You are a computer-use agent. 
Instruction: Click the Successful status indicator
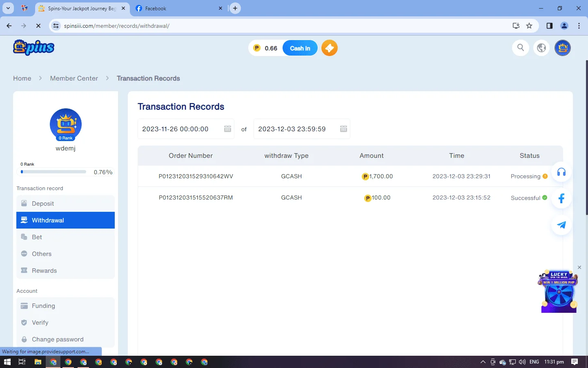point(529,198)
